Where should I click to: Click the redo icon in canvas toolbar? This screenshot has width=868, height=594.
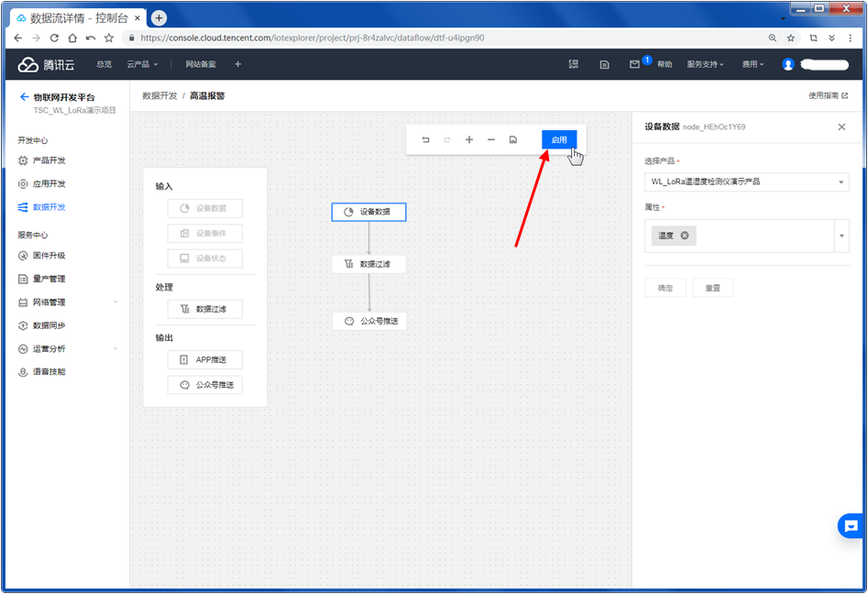pyautogui.click(x=446, y=139)
